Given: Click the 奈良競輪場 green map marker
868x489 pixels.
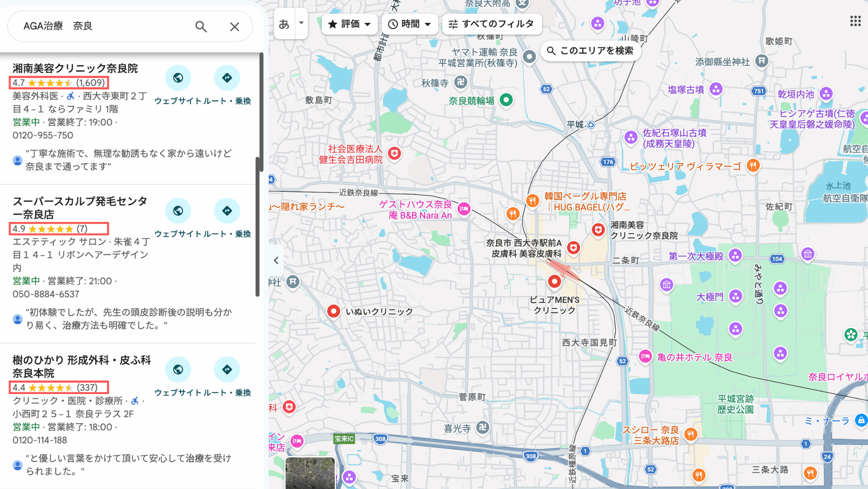Looking at the screenshot, I should coord(506,100).
